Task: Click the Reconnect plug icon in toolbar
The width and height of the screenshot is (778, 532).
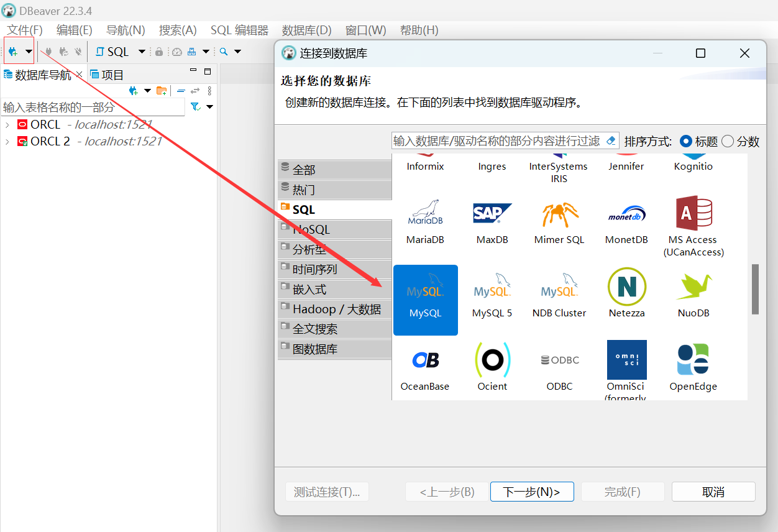Action: (63, 52)
